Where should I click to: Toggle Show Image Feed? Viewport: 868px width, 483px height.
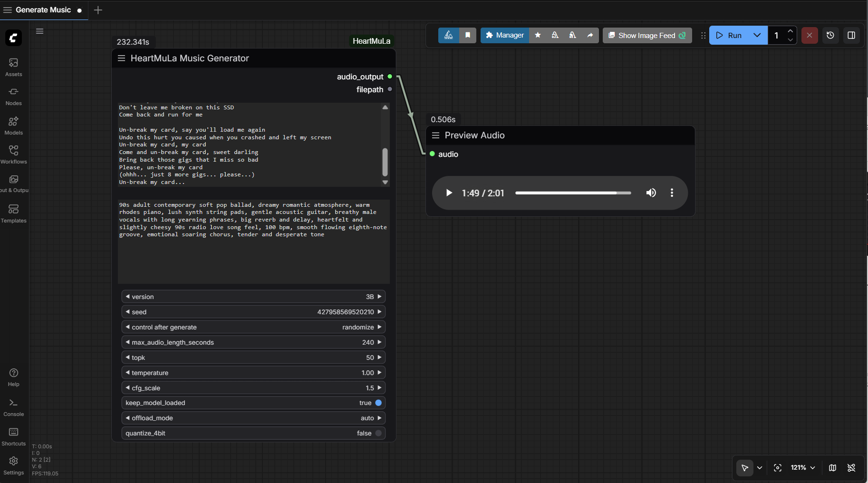647,35
